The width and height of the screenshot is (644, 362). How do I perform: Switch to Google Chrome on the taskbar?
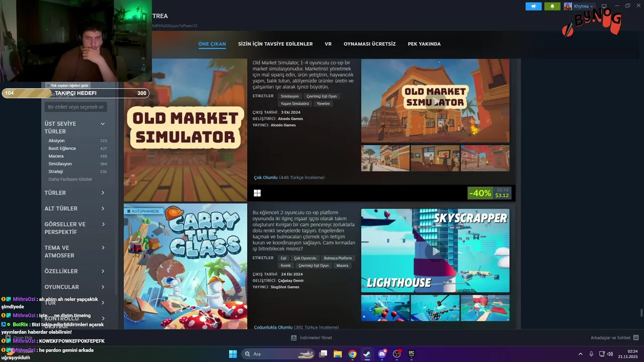pyautogui.click(x=353, y=354)
